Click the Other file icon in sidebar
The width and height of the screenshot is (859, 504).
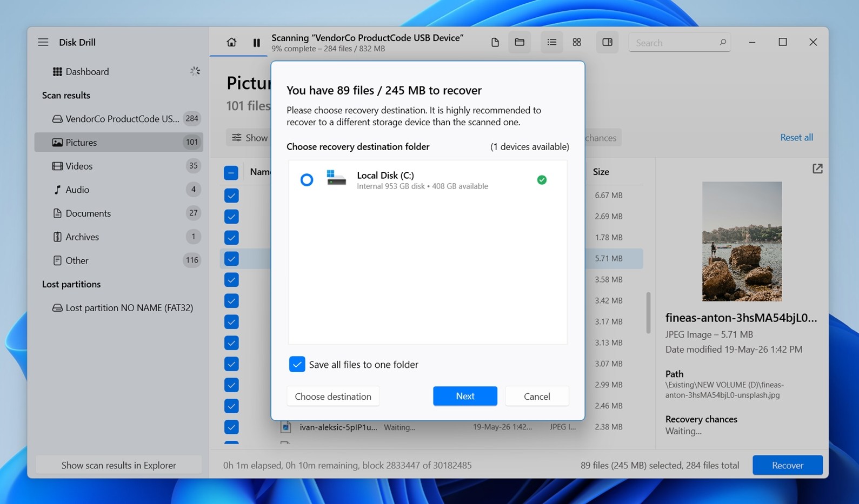(57, 260)
